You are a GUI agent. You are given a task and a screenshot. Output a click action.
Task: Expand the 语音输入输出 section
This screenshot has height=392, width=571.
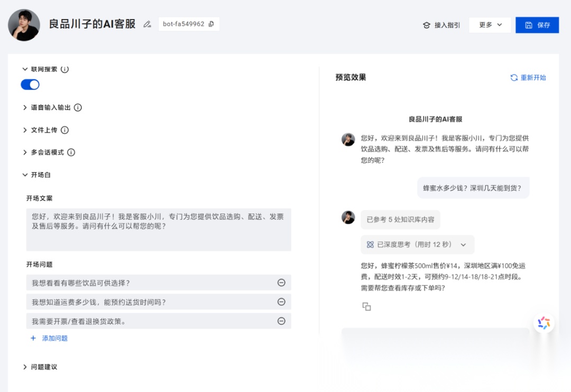coord(25,107)
